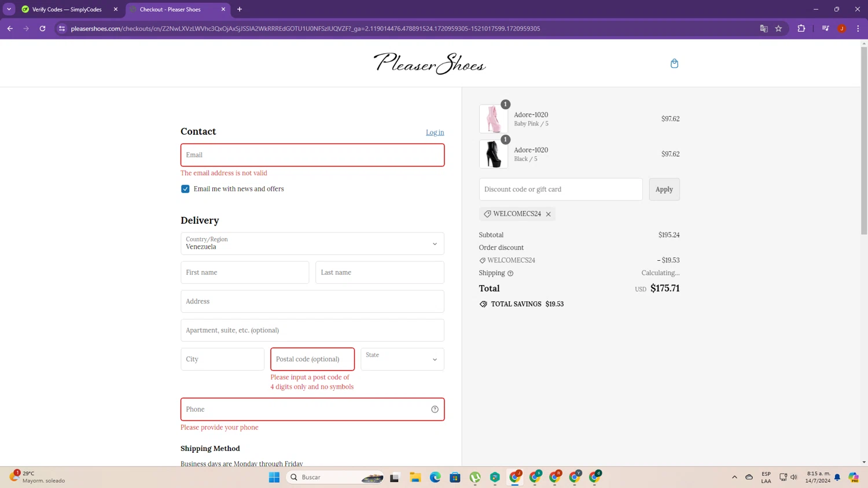Open media controls icon in toolbar
868x488 pixels.
[826, 28]
